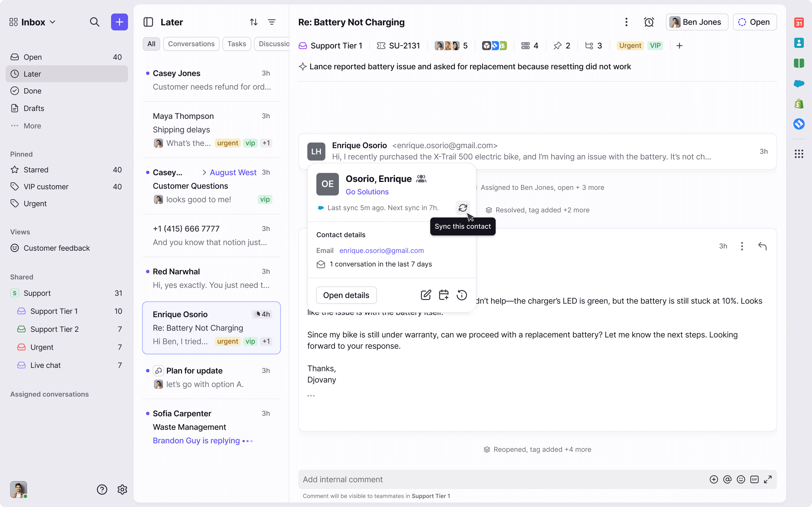
Task: Open the snooze conversation clock icon
Action: (648, 22)
